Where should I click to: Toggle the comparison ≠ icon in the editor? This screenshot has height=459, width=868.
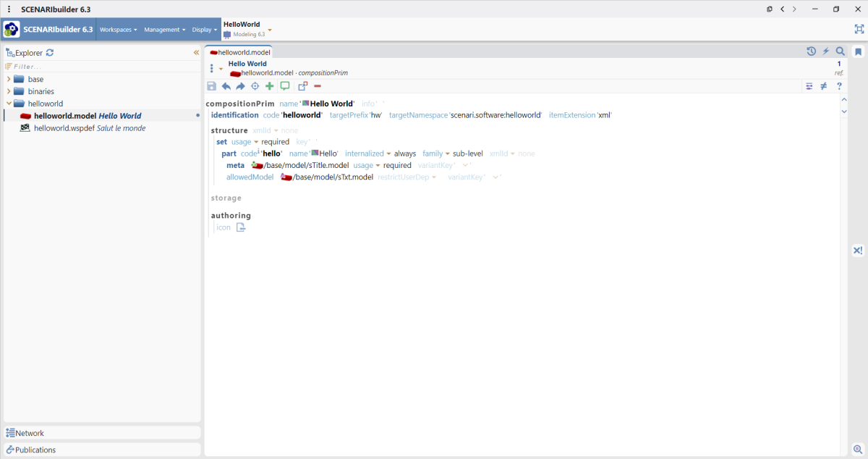824,86
